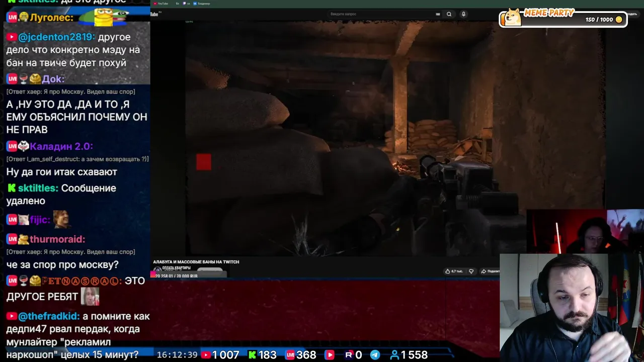Viewport: 644px width, 362px height.
Task: Click the Share "Поделиться" button
Action: [490, 271]
